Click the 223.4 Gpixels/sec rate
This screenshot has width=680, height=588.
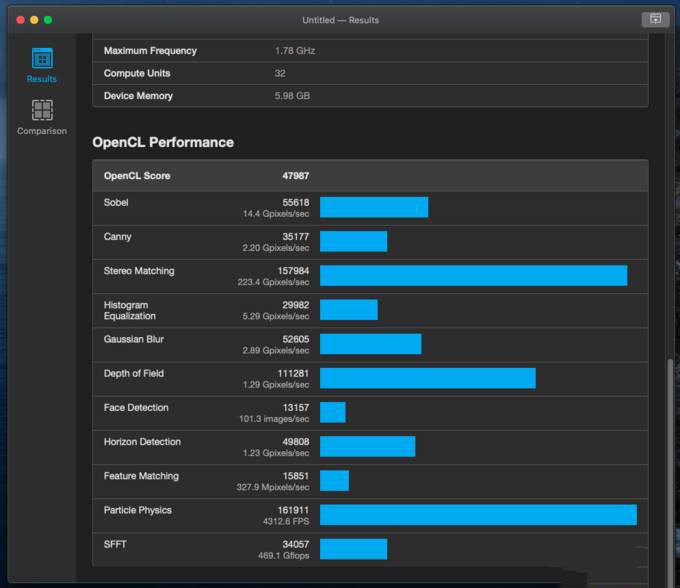(273, 282)
